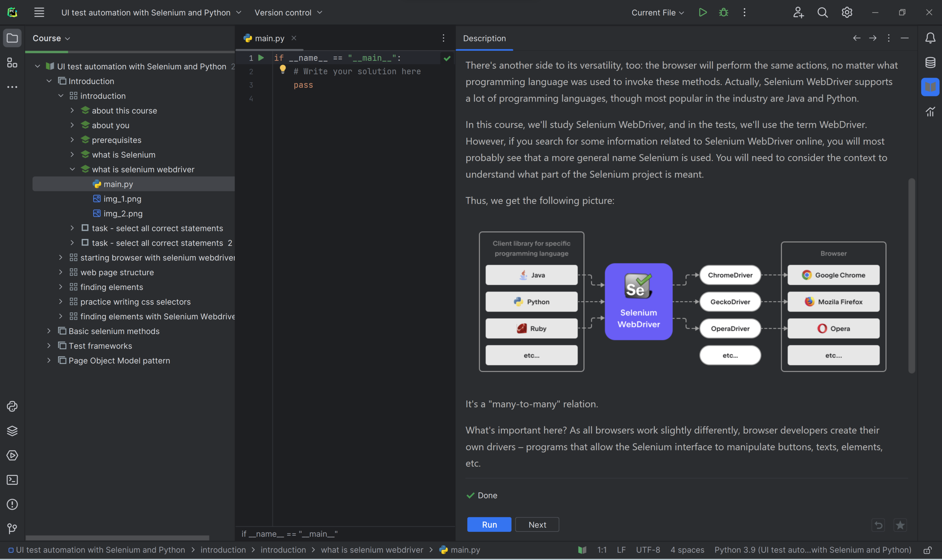
Task: Open IDE settings gear
Action: (x=847, y=12)
